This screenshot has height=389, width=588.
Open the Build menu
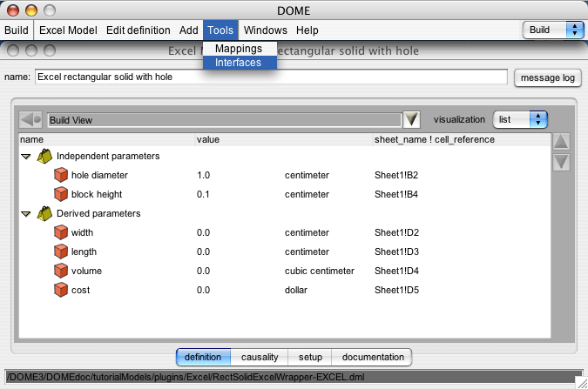pos(17,30)
